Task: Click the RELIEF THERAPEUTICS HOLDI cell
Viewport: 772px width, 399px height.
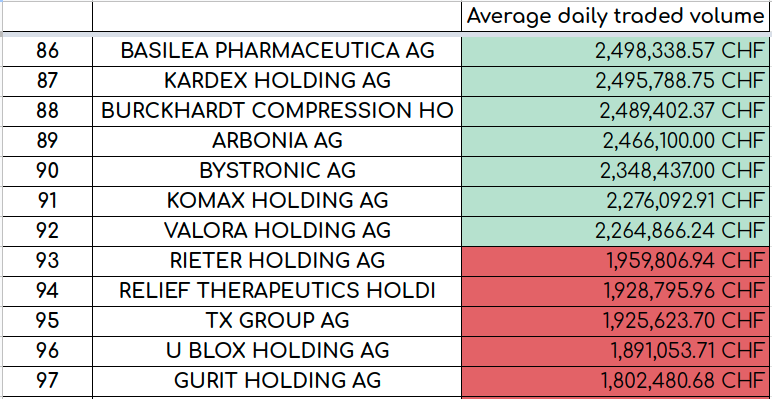Action: point(277,291)
